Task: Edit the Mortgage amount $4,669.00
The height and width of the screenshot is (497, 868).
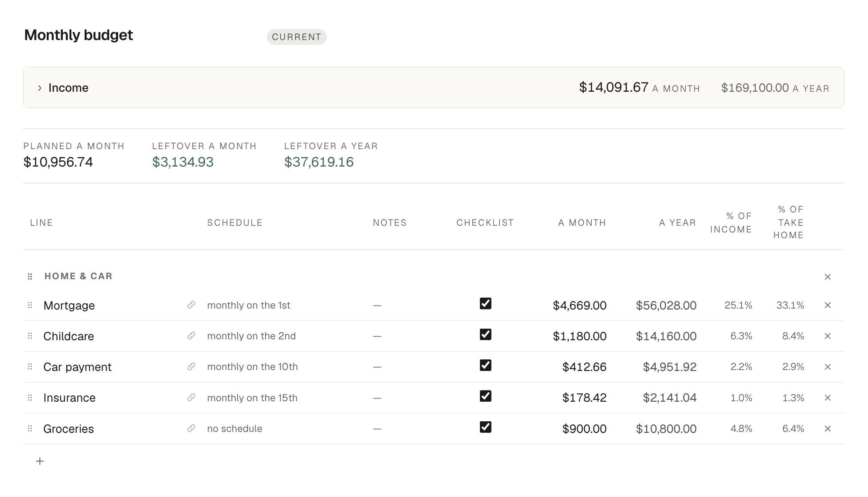Action: [x=579, y=305]
